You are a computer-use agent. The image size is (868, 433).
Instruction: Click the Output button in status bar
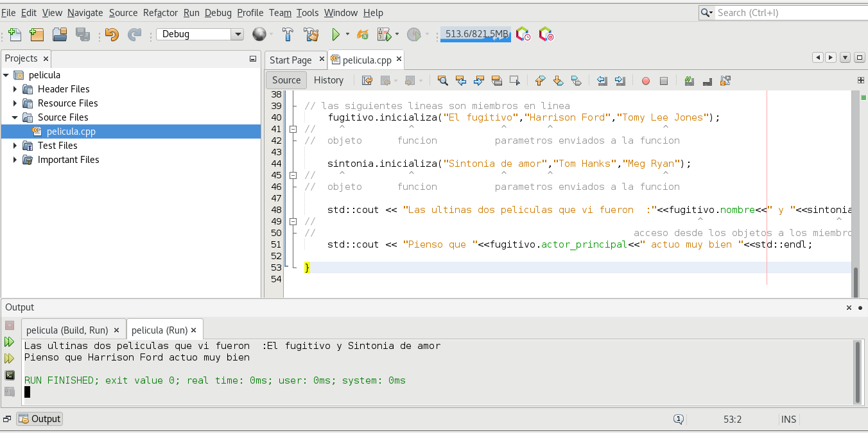pyautogui.click(x=40, y=419)
